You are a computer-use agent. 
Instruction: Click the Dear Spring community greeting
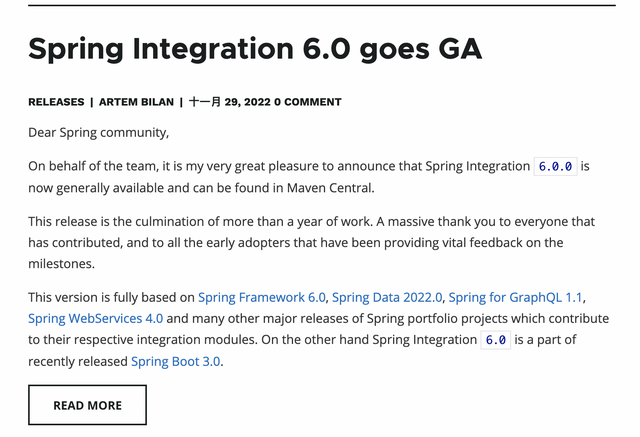click(98, 133)
